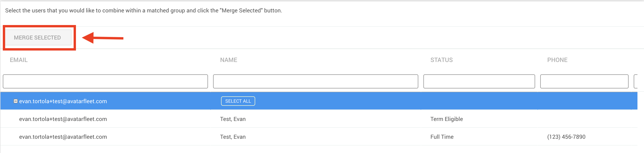Sort by the NAME column header
Image resolution: width=644 pixels, height=153 pixels.
229,60
